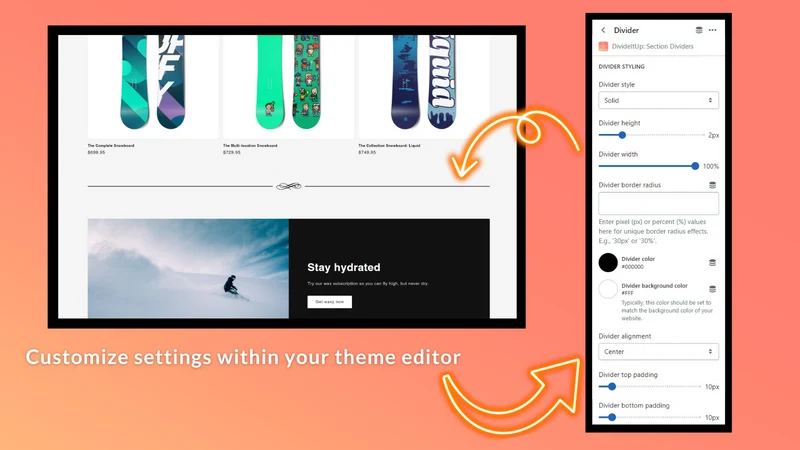
Task: Click 'The Complete Snowboard' product title
Action: coord(111,145)
